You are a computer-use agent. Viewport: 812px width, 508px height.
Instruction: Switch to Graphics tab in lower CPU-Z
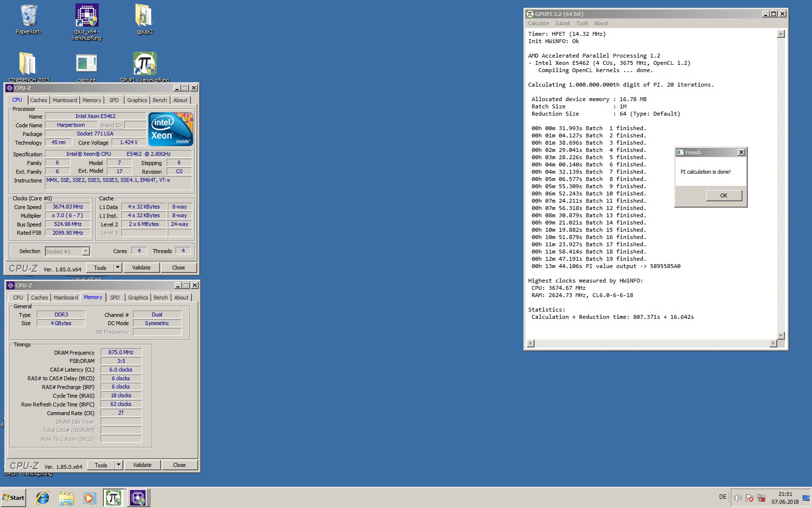(138, 298)
